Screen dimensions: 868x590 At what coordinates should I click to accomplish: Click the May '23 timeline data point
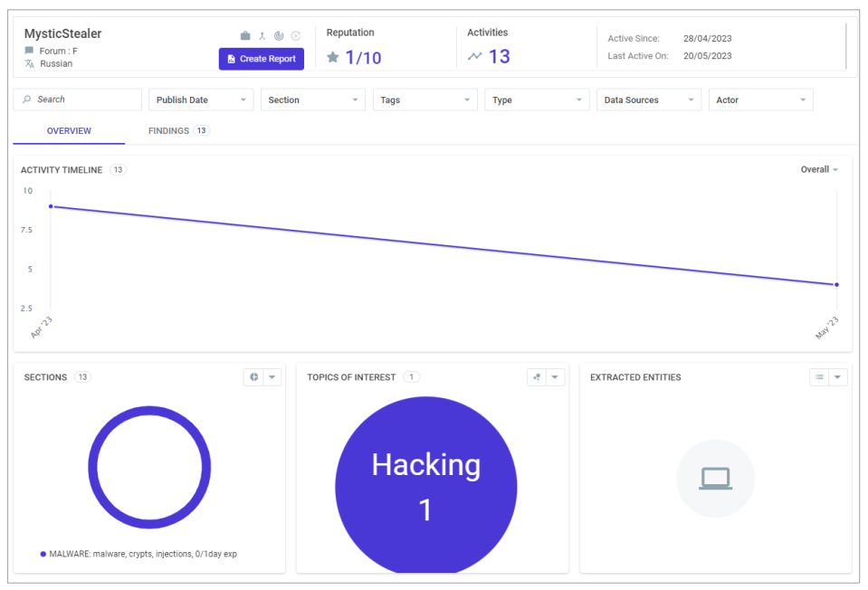tap(836, 284)
